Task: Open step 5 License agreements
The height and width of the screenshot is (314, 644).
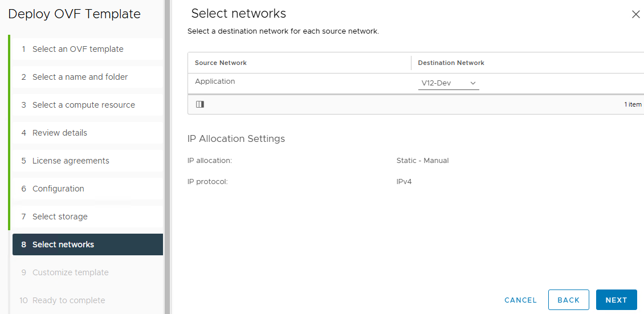Action: pos(71,161)
